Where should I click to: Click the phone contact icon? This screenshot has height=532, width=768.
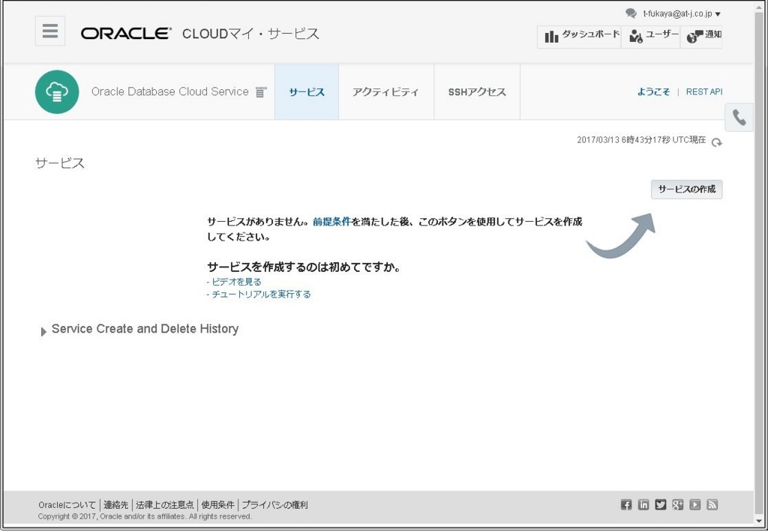click(x=739, y=118)
